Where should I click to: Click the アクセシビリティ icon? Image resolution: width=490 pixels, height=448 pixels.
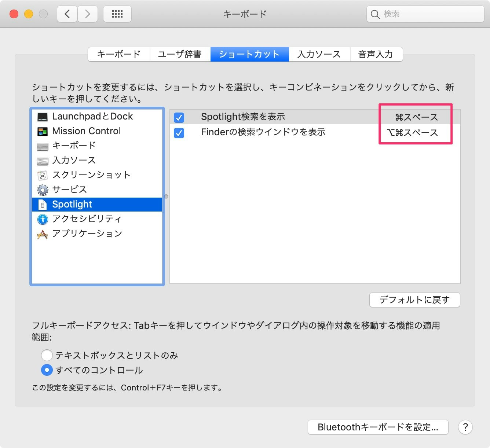point(43,219)
